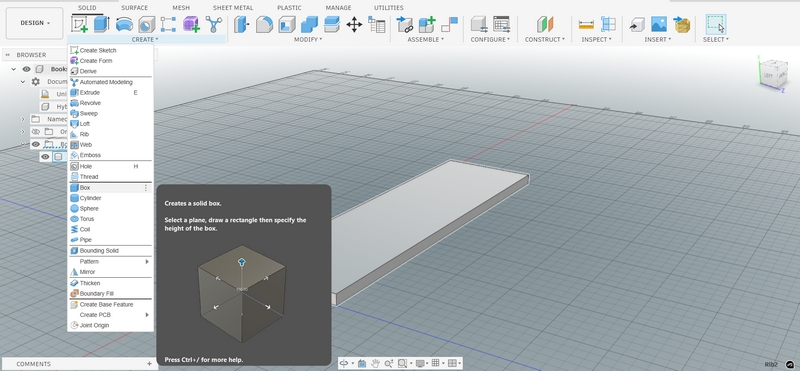800x371 pixels.
Task: Click the three-dot options beside Box
Action: coord(145,188)
